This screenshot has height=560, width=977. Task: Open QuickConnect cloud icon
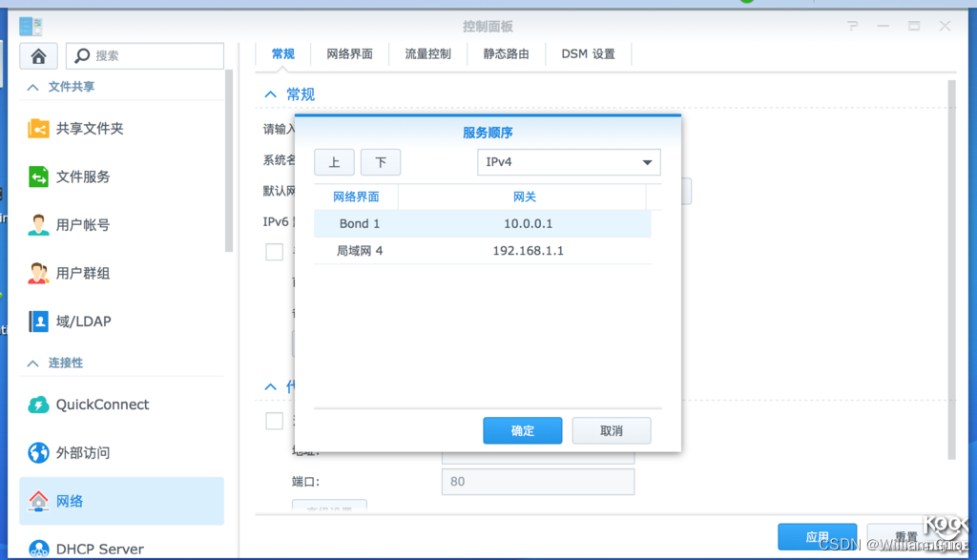[39, 404]
